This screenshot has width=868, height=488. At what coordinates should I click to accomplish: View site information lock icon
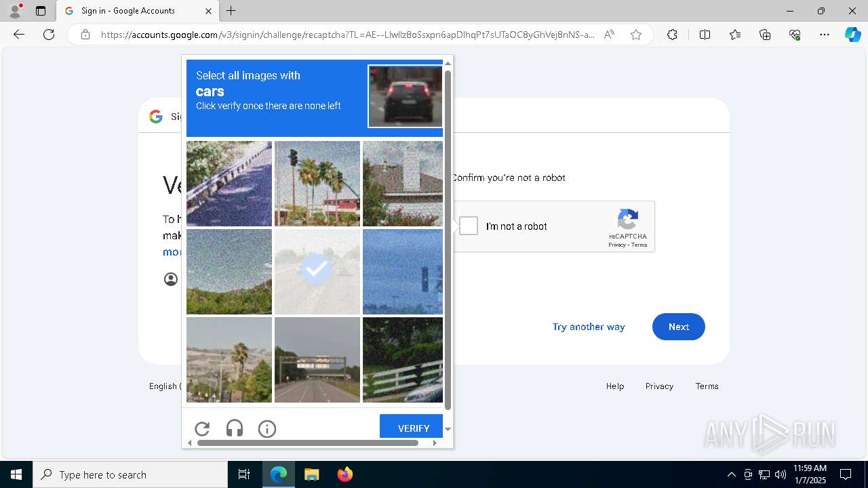point(85,35)
